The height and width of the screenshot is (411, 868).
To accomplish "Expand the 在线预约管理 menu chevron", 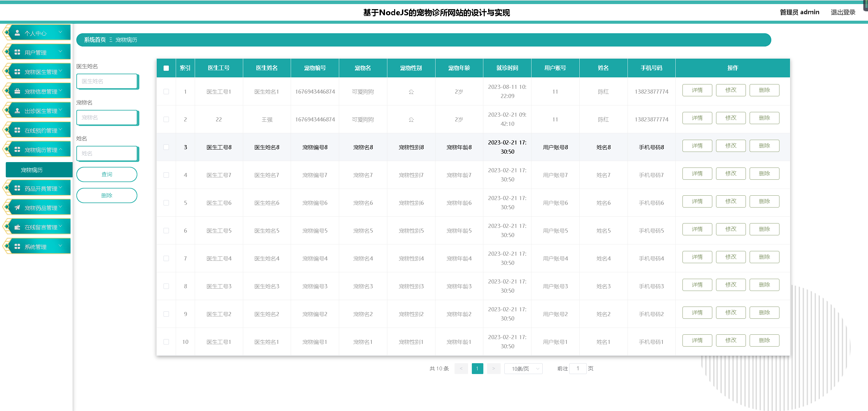I will 61,130.
